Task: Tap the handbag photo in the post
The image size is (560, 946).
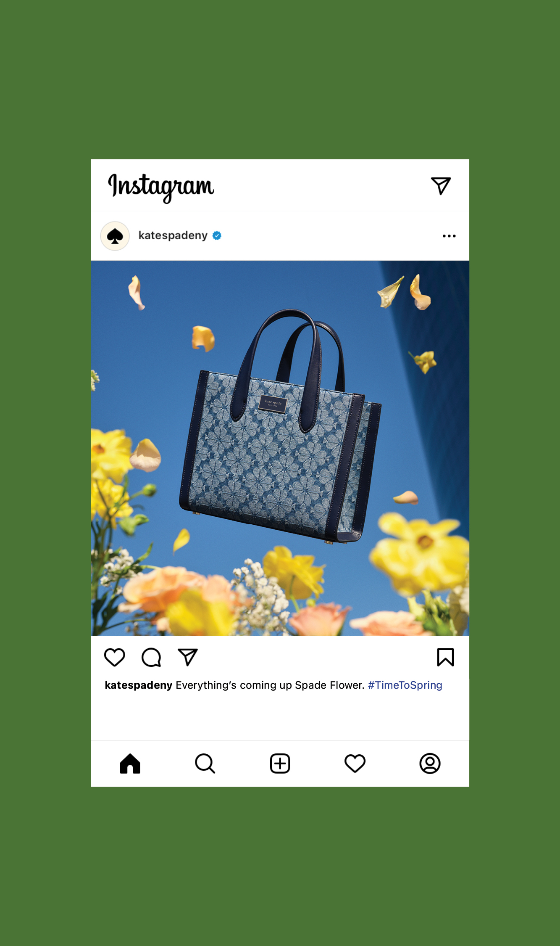Action: [x=280, y=448]
